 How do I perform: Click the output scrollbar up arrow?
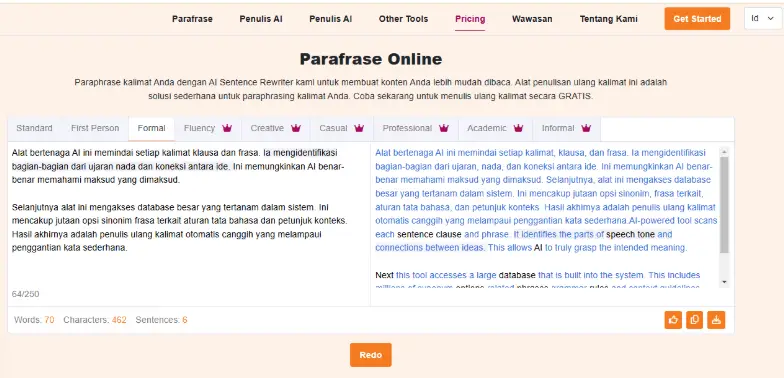[x=724, y=152]
